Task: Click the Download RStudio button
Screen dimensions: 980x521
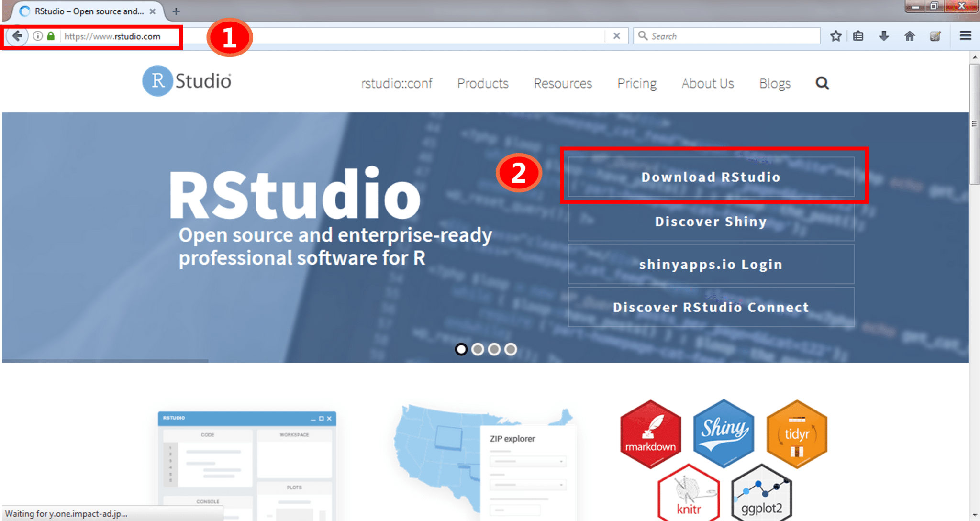Action: tap(711, 177)
